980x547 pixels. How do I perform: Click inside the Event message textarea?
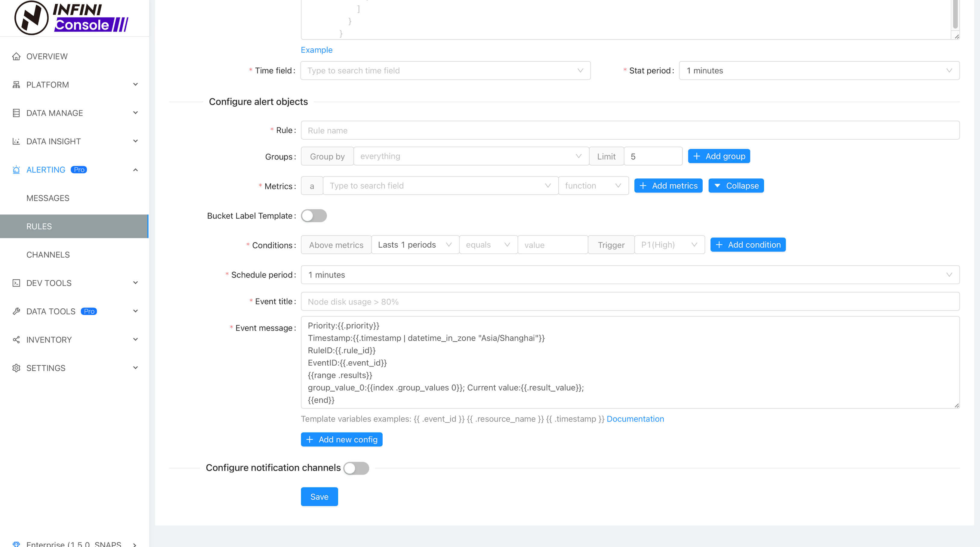coord(630,362)
